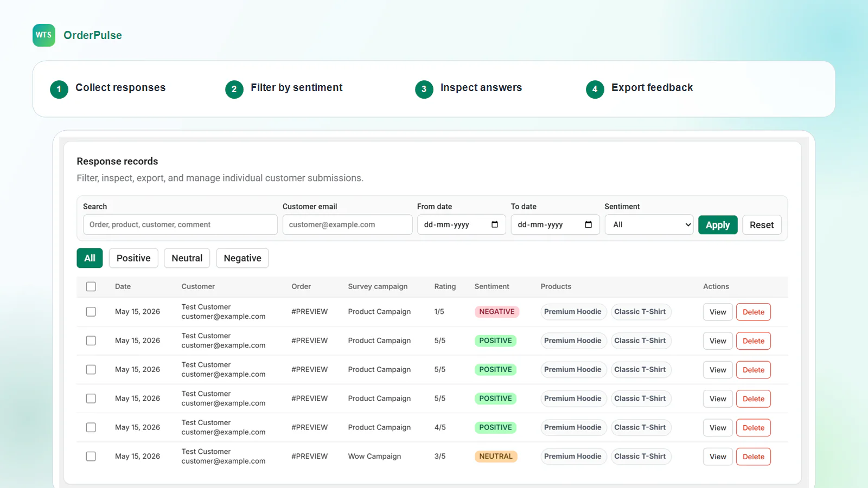Screen dimensions: 868x488
Task: Open the From date calendar picker icon
Action: point(495,224)
